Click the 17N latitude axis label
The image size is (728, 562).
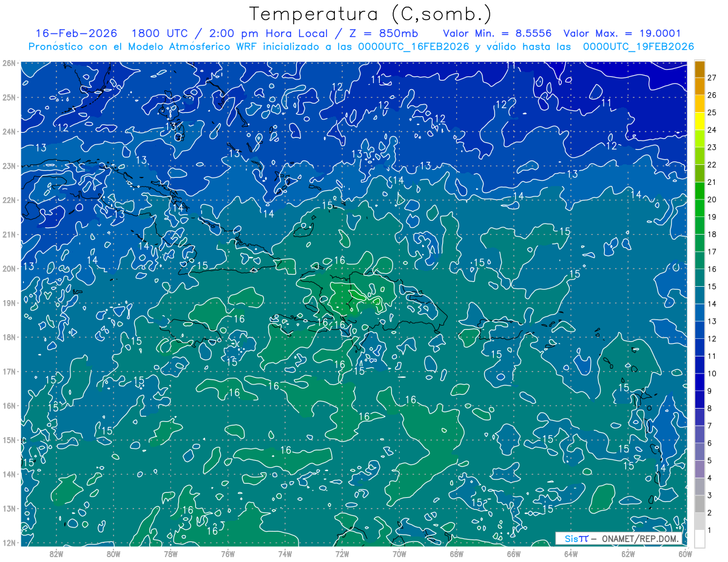(9, 371)
